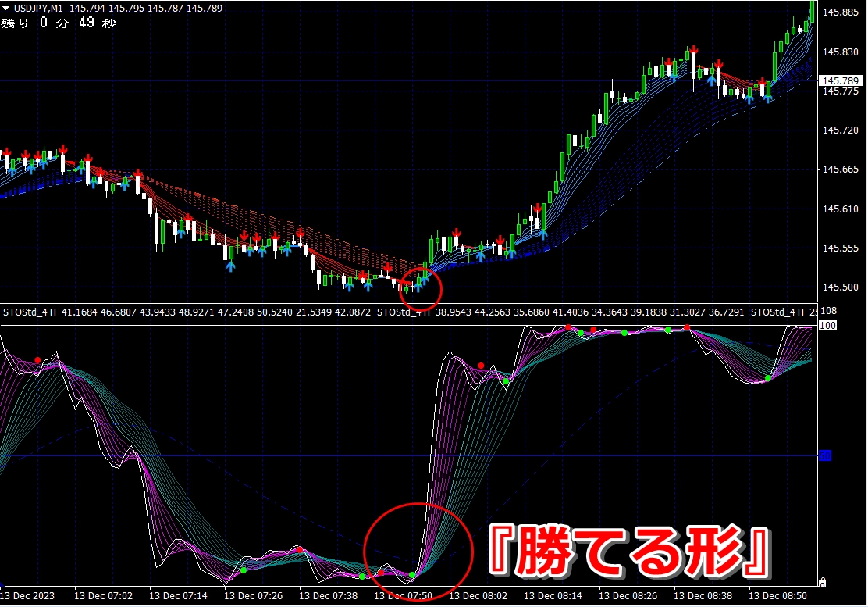Viewport: 868px width, 607px height.
Task: Click the 13 Dec 08:50 time axis label
Action: tap(776, 595)
